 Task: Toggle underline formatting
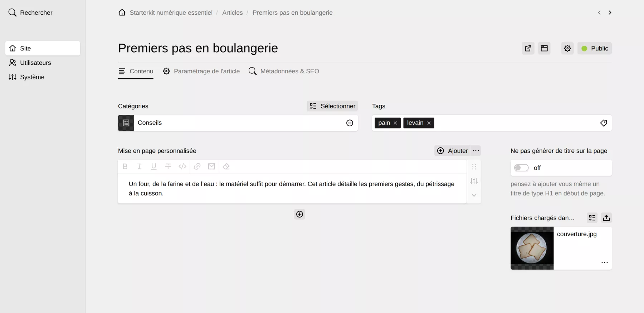click(x=154, y=166)
